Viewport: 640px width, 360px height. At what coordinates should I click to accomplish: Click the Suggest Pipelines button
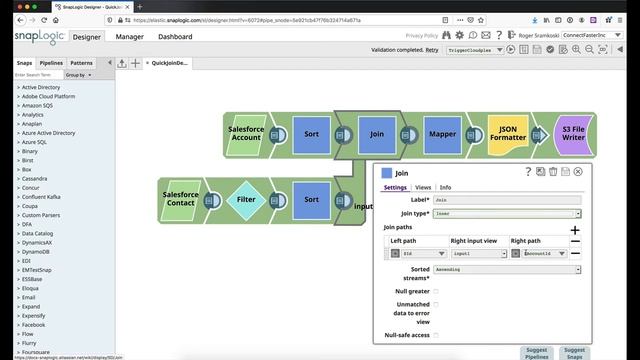(536, 353)
